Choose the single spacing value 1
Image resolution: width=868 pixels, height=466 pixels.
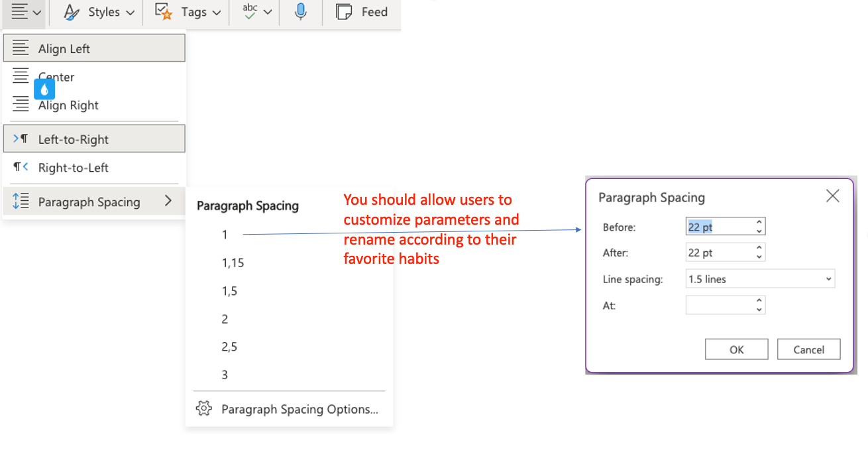225,235
